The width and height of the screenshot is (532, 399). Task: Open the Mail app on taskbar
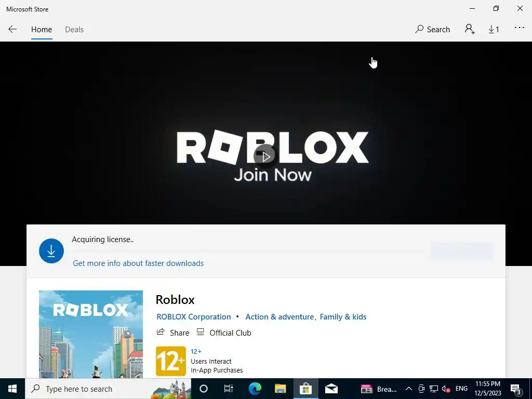(x=331, y=389)
